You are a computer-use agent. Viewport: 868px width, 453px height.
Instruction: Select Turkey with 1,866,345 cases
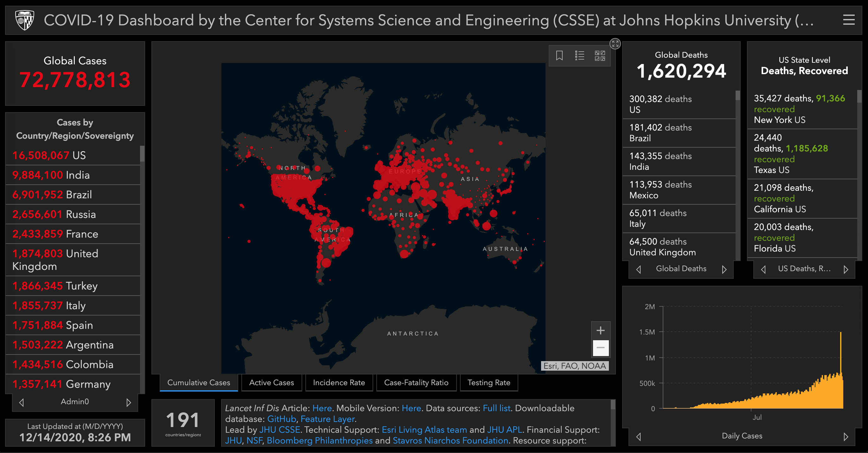click(x=73, y=286)
